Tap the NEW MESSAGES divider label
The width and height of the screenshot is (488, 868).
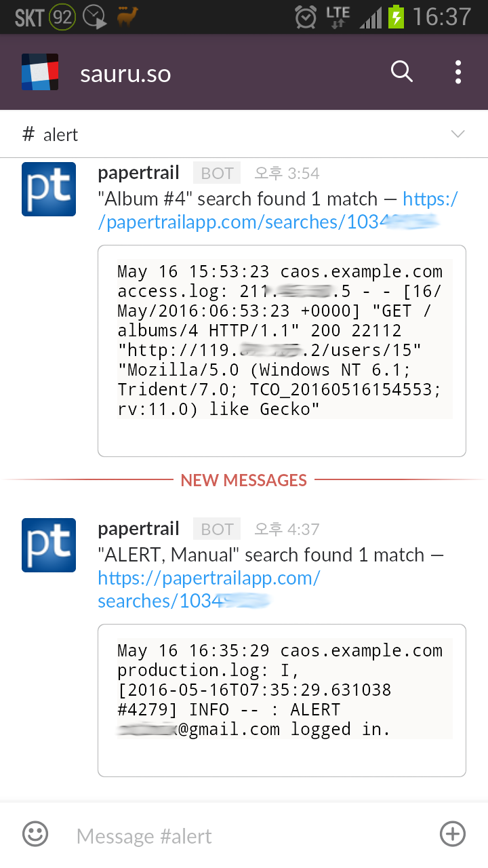(244, 480)
